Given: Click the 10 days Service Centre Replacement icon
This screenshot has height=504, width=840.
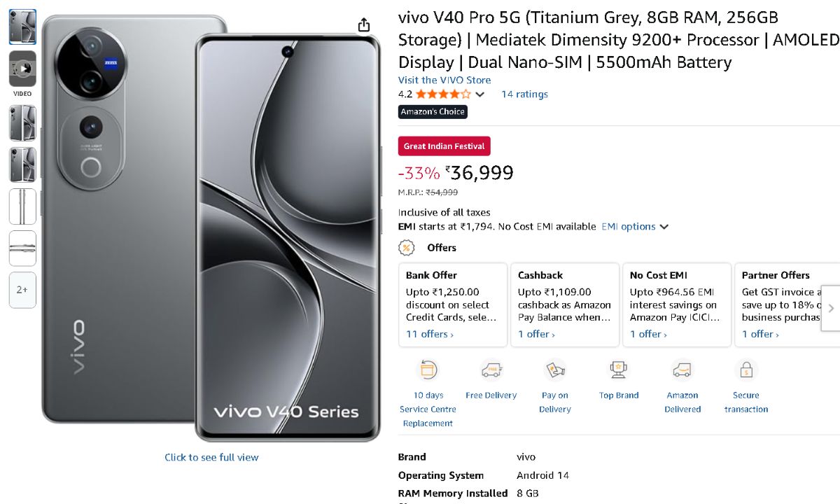Looking at the screenshot, I should [x=428, y=370].
